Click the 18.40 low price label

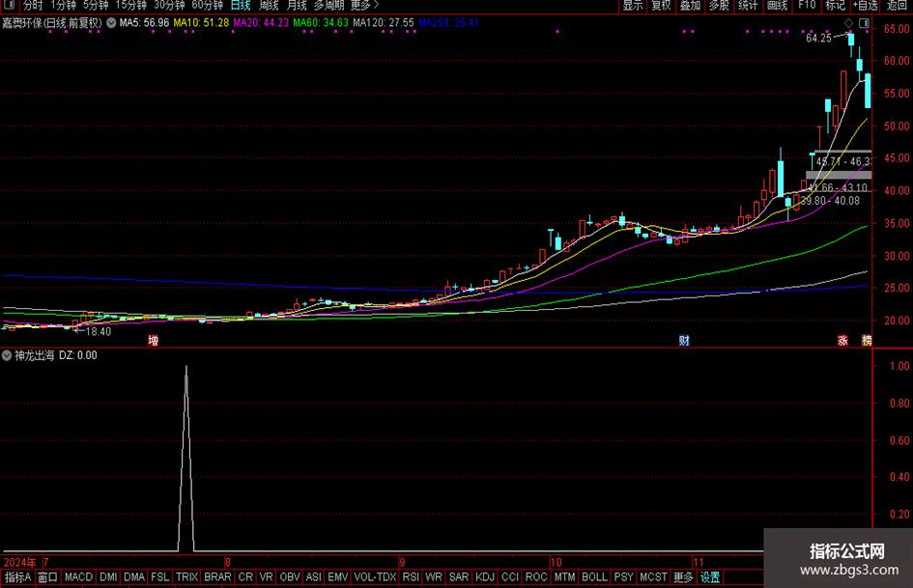tap(99, 331)
